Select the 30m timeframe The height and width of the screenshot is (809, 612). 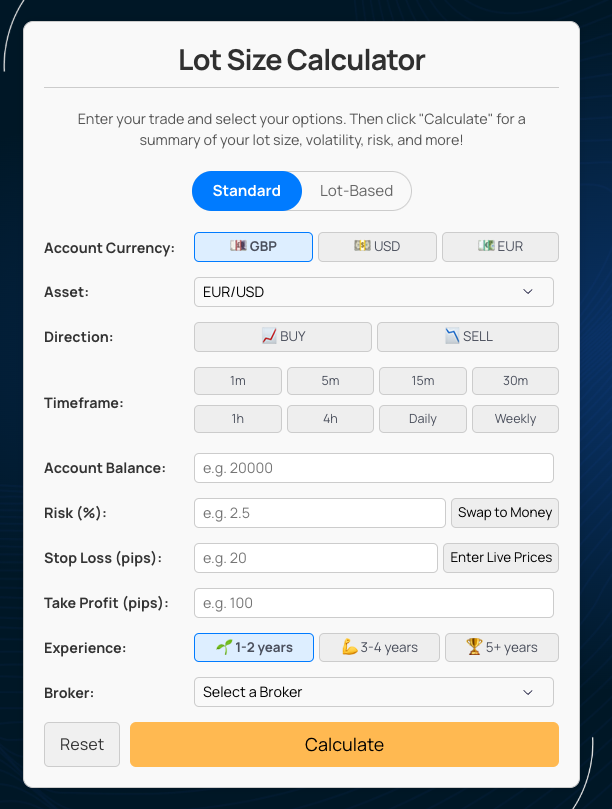coord(516,381)
